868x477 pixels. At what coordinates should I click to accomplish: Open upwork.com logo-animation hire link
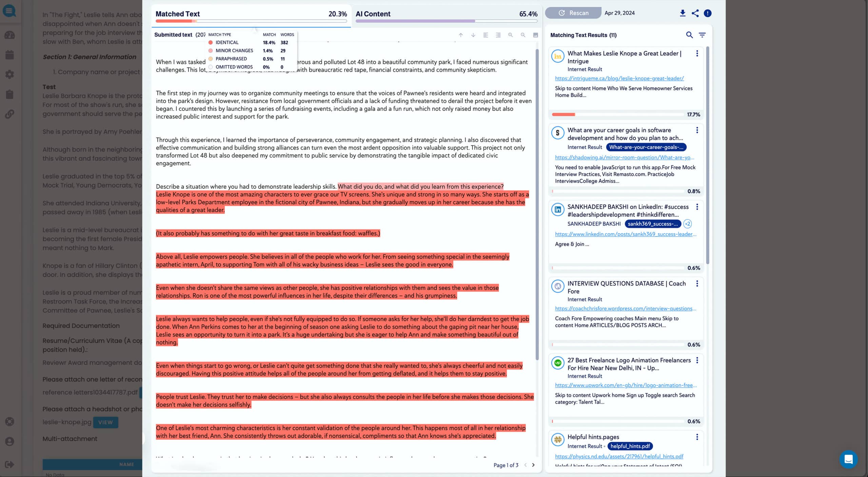626,385
